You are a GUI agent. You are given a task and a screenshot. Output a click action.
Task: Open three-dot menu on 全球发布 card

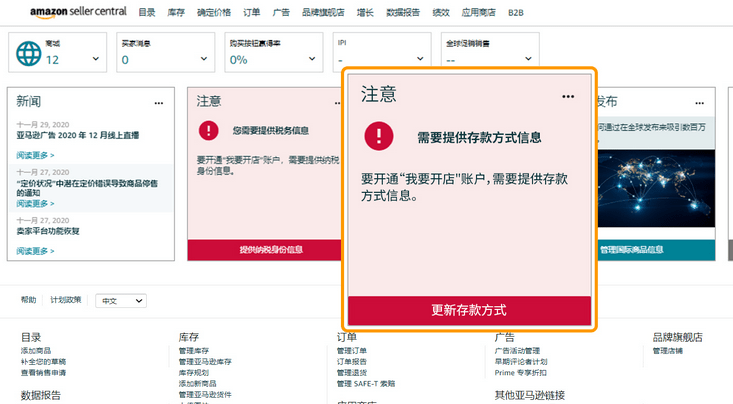click(699, 103)
